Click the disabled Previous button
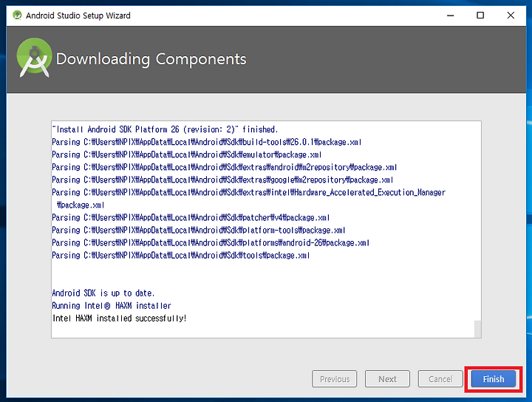Viewport: 532px width, 402px height. 335,379
